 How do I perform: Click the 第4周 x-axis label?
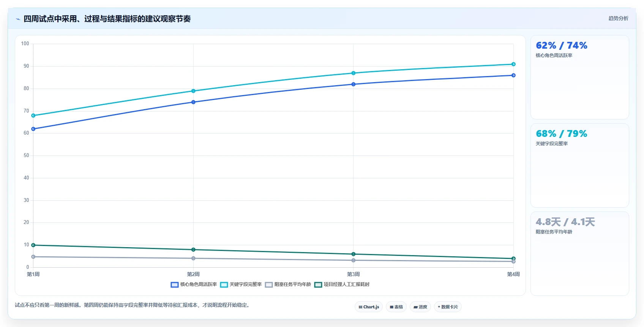coord(513,274)
